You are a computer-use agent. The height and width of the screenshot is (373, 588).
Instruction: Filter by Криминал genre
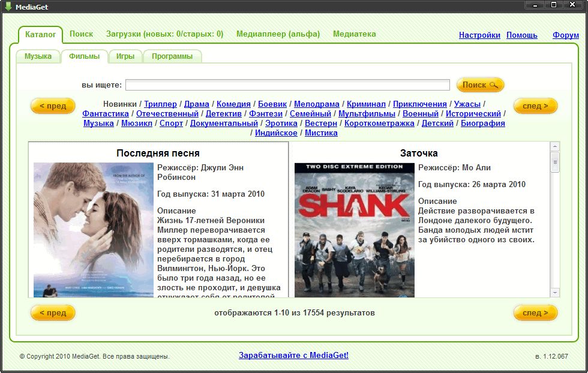366,104
